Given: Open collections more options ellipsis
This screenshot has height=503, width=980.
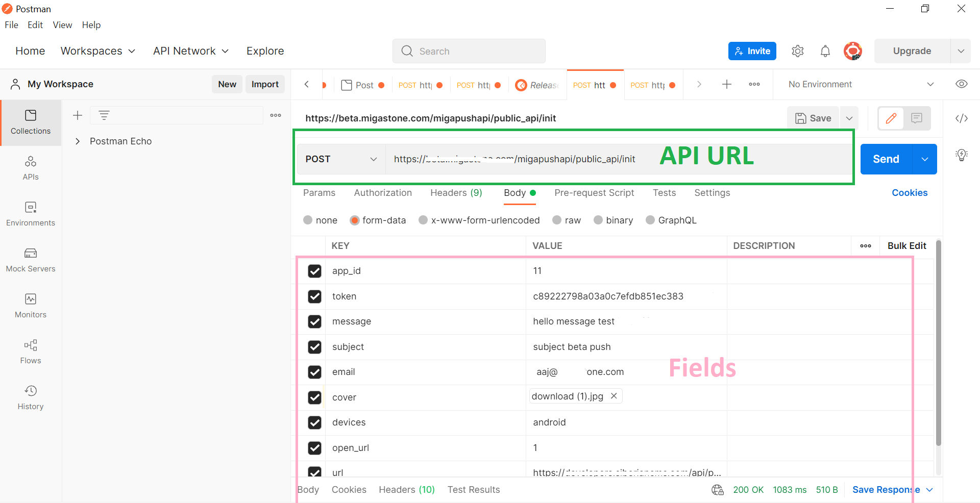Looking at the screenshot, I should pyautogui.click(x=276, y=115).
